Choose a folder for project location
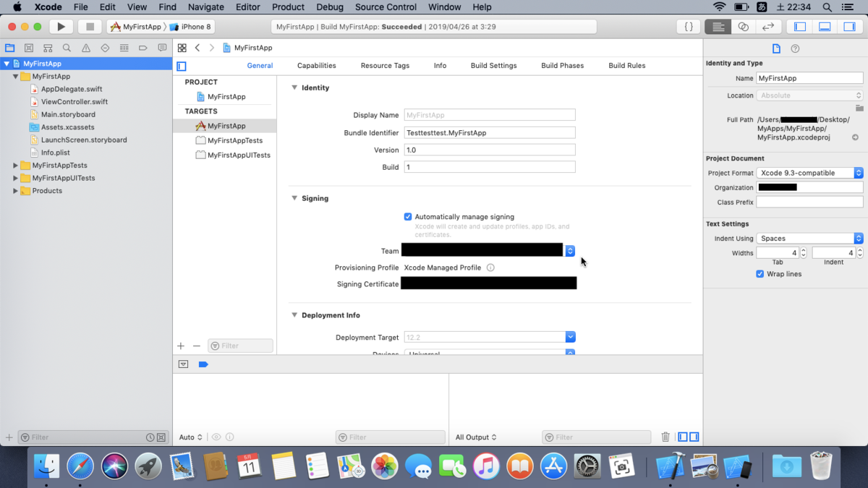 click(x=859, y=108)
